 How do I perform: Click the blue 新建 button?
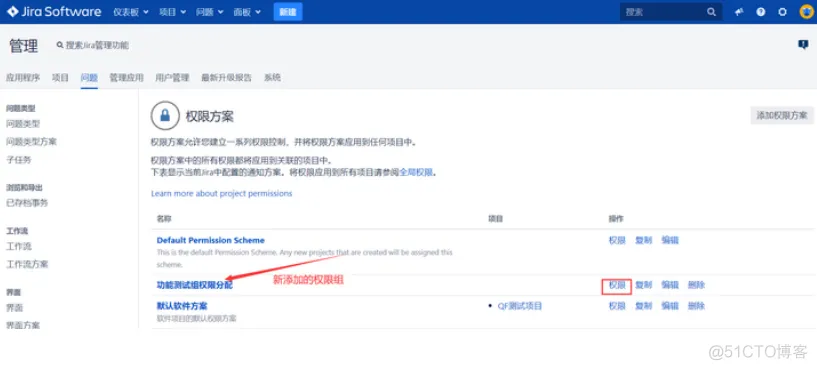click(288, 12)
